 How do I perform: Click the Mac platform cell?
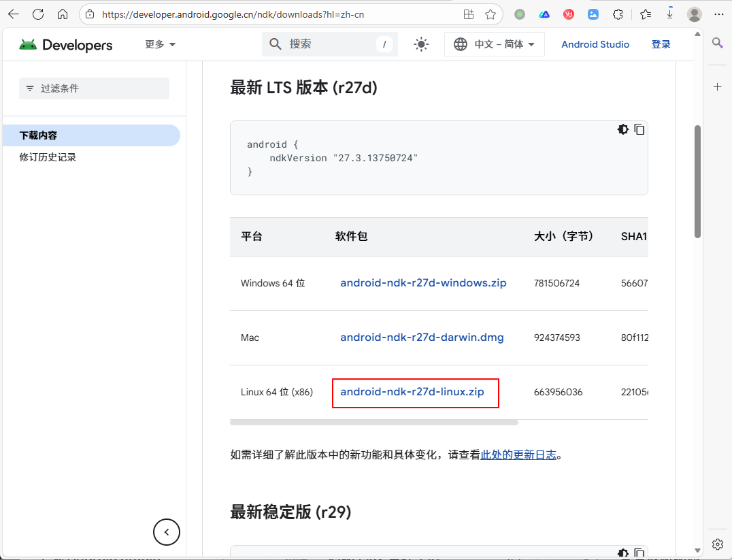coord(250,337)
